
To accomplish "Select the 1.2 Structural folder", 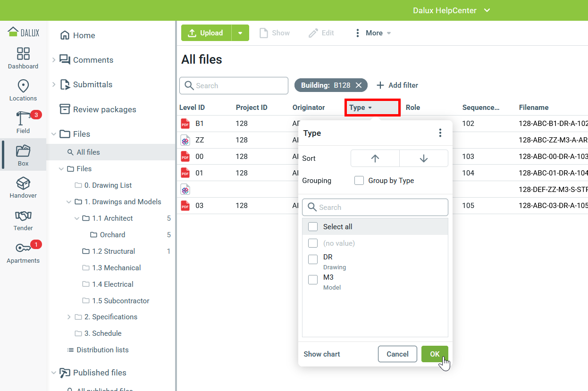I will tap(113, 251).
